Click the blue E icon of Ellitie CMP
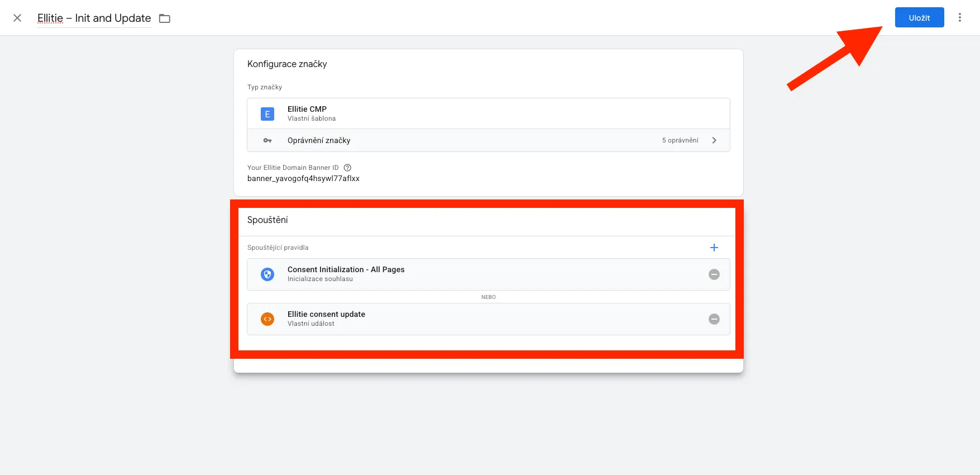 point(267,114)
